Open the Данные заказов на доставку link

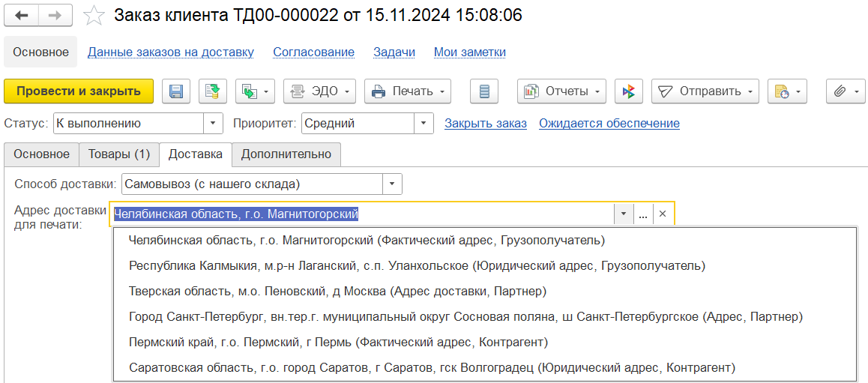(x=171, y=52)
